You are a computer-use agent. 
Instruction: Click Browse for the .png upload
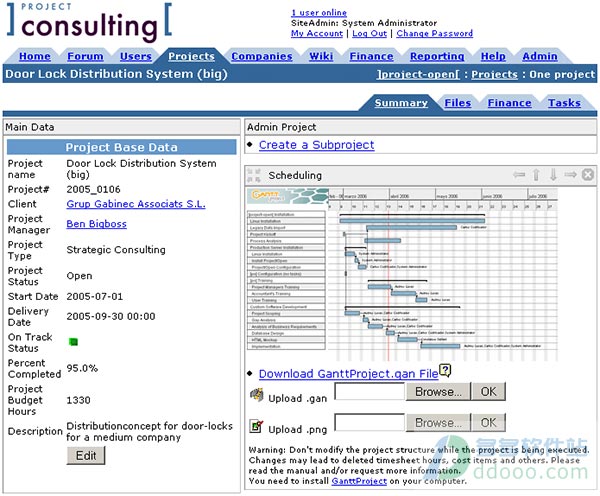coord(438,423)
